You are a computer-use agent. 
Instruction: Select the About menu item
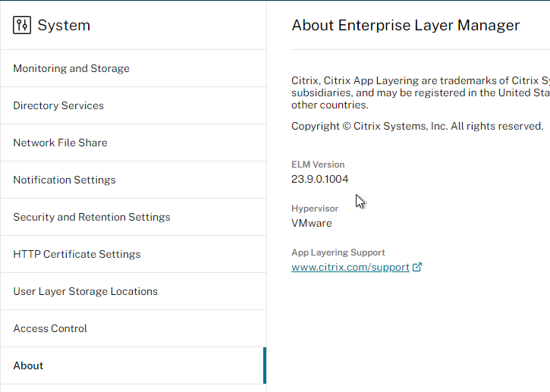point(134,365)
